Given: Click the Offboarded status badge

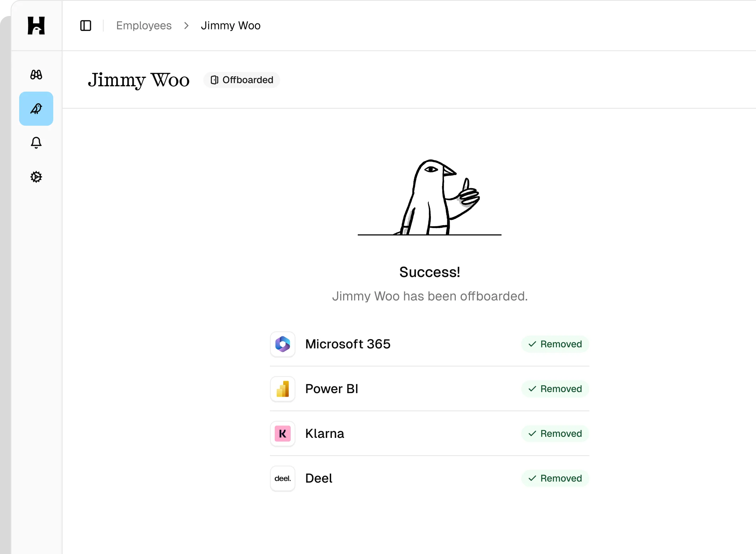Looking at the screenshot, I should 242,80.
